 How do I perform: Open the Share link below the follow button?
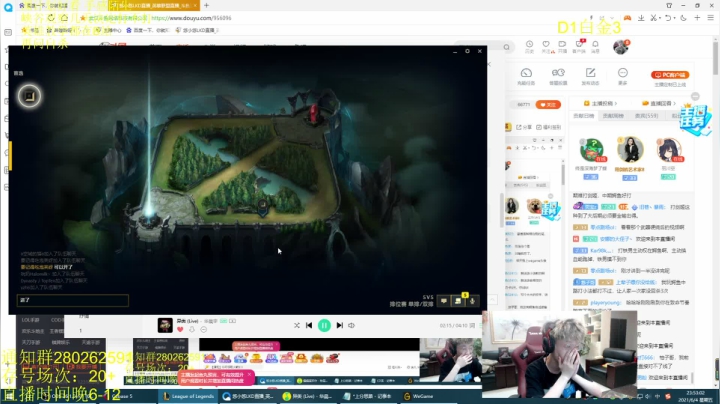(x=524, y=127)
